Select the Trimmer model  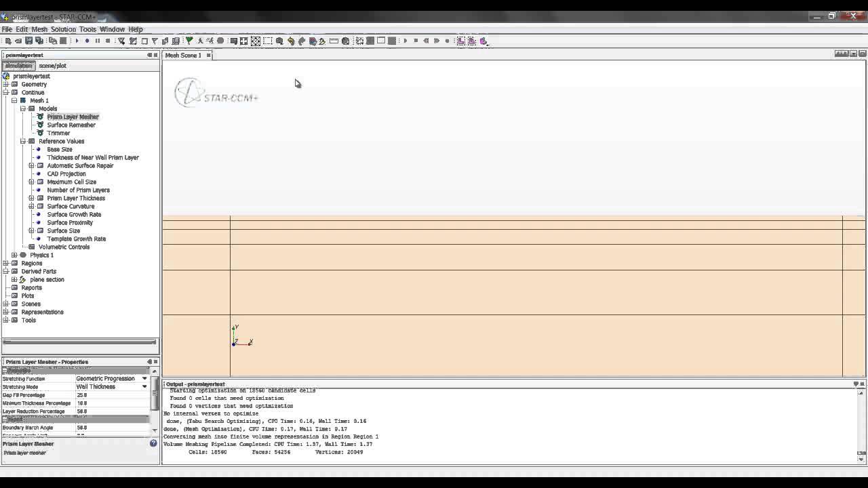(58, 133)
